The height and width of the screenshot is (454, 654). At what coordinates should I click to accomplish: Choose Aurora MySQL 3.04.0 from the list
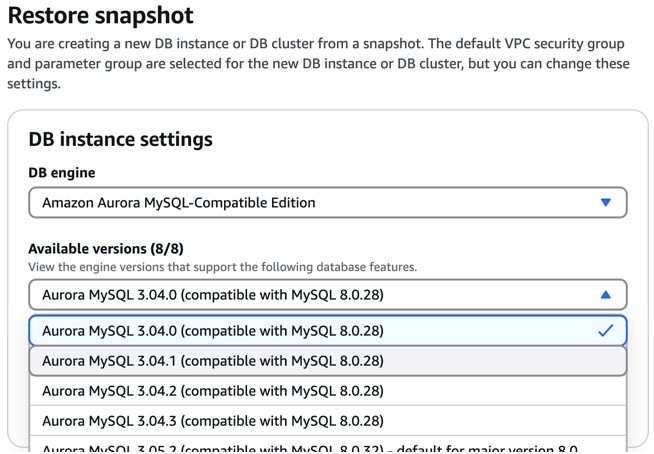[x=213, y=330]
